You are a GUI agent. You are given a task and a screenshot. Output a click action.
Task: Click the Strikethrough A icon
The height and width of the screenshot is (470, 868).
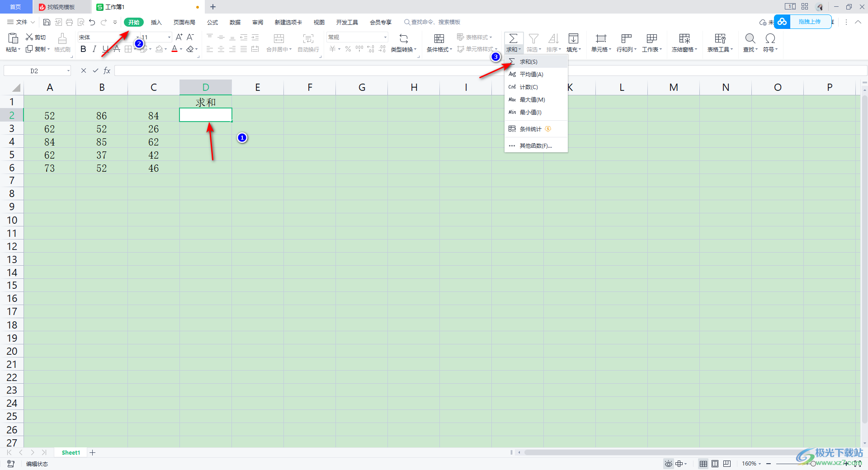[x=117, y=49]
